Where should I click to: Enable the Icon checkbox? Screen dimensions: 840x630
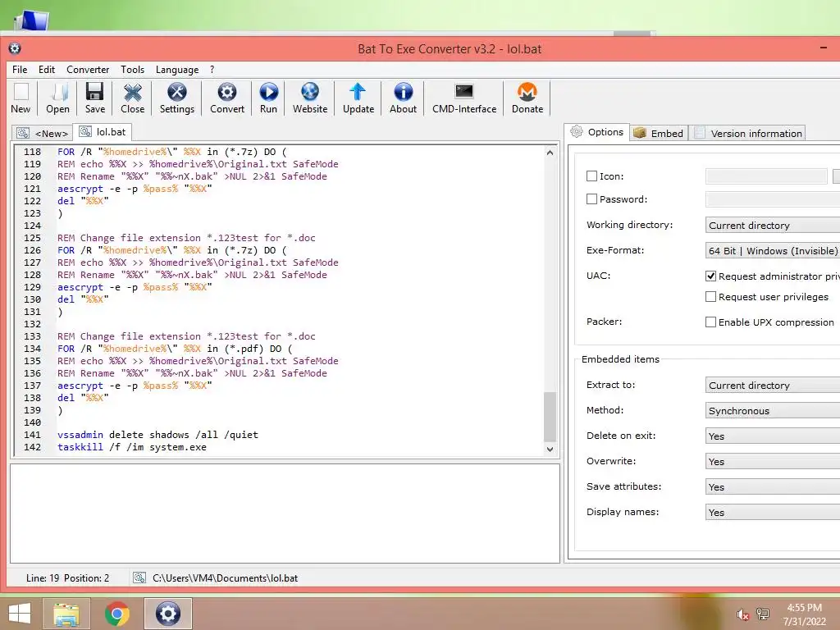[x=592, y=176]
